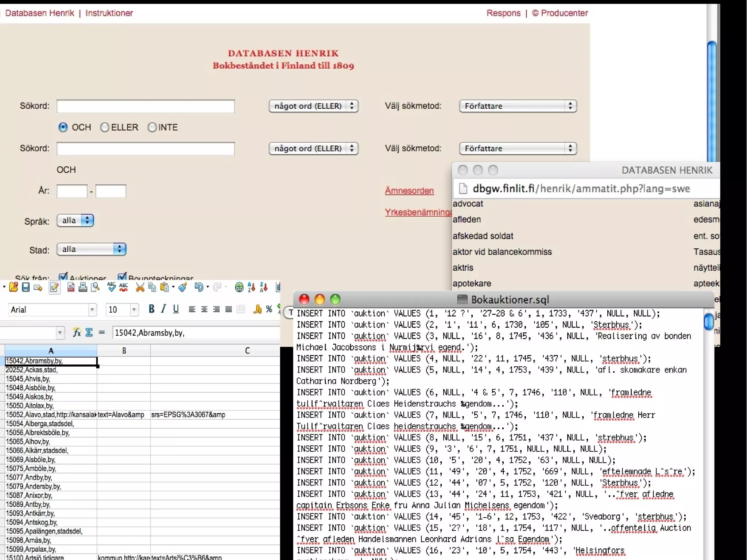Export directly as PDF
The width and height of the screenshot is (747, 560).
(71, 287)
